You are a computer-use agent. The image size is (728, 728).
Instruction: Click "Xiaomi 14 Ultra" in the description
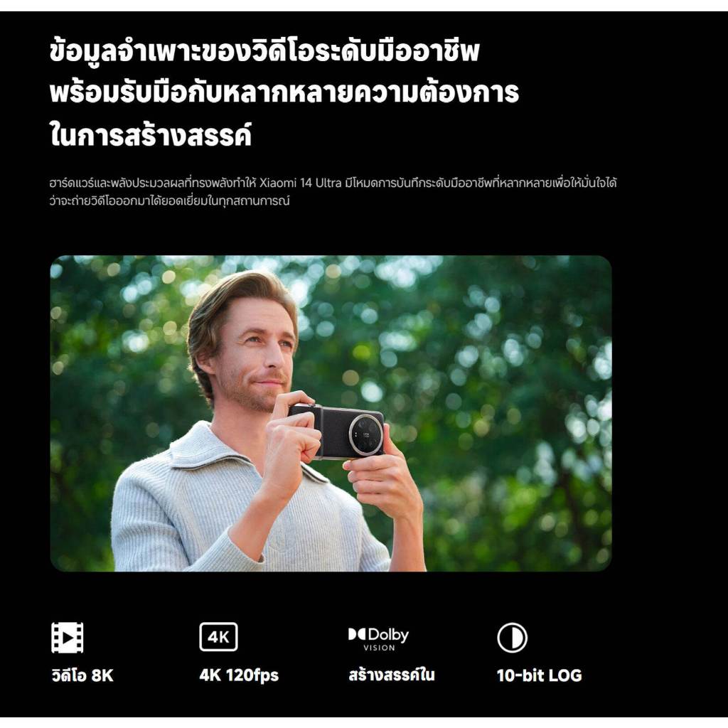point(300,183)
